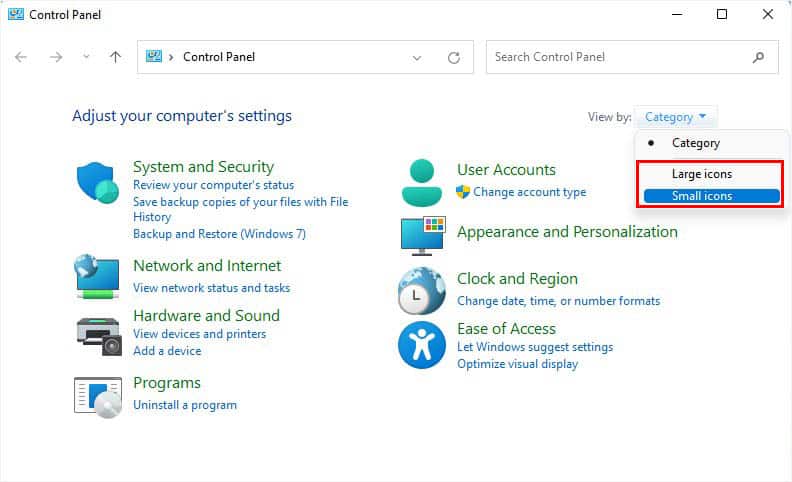792x482 pixels.
Task: Click View devices and printers
Action: click(x=200, y=334)
